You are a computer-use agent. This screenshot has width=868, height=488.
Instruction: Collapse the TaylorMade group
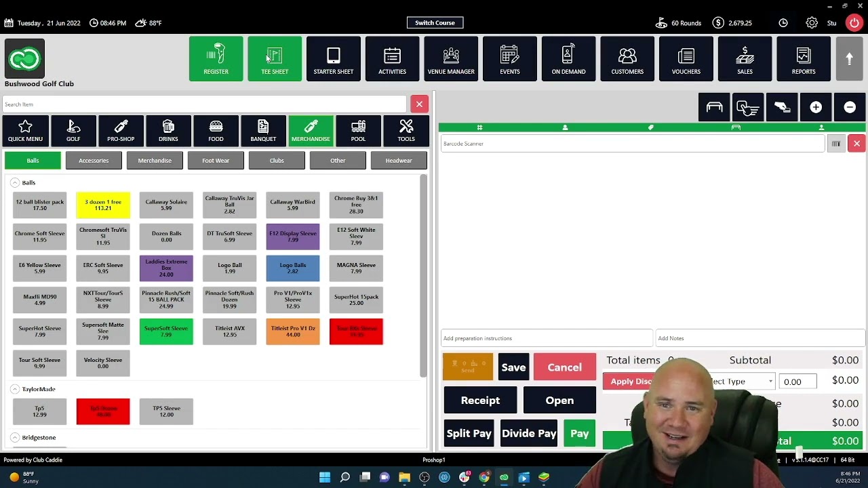tap(15, 389)
